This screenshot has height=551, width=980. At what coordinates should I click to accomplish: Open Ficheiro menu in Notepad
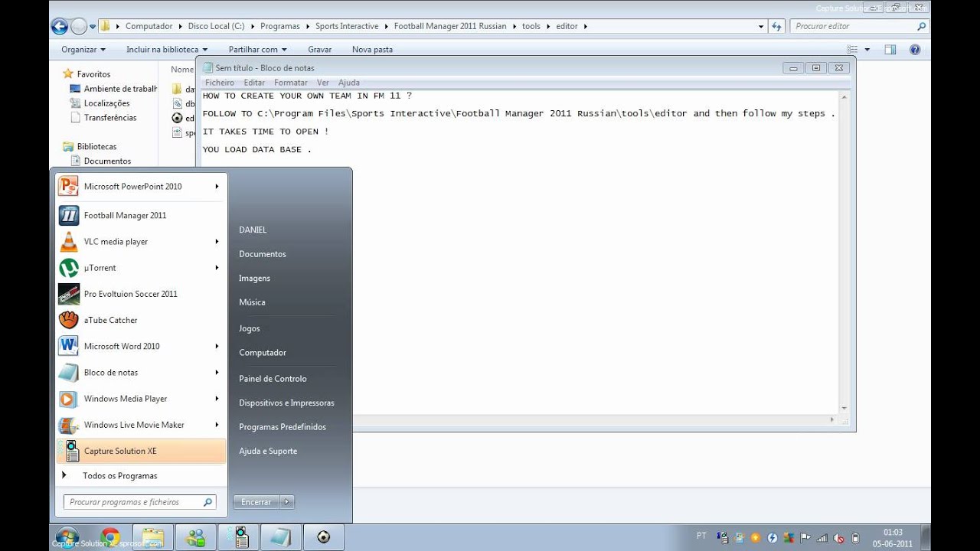220,83
